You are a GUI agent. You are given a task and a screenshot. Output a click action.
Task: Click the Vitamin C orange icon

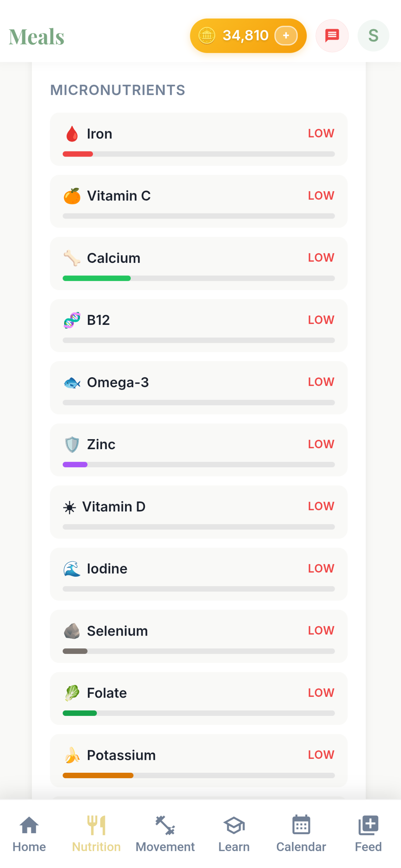[x=72, y=196]
